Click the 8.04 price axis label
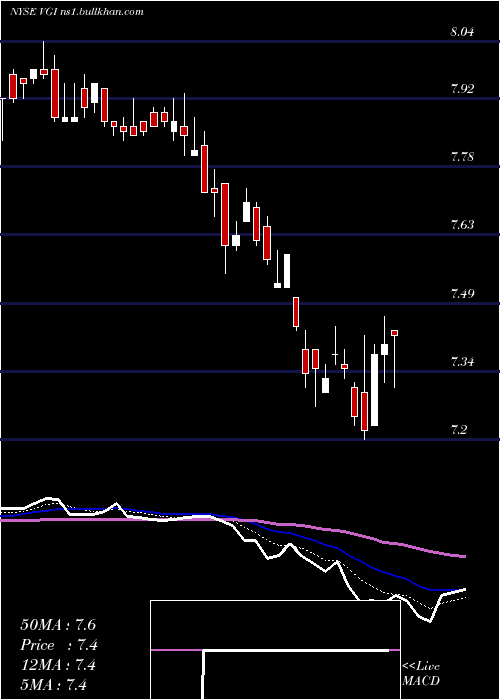The width and height of the screenshot is (500, 700). (462, 32)
